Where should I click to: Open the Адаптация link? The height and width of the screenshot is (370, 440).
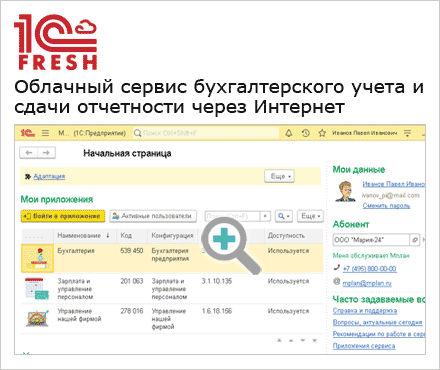tap(49, 176)
